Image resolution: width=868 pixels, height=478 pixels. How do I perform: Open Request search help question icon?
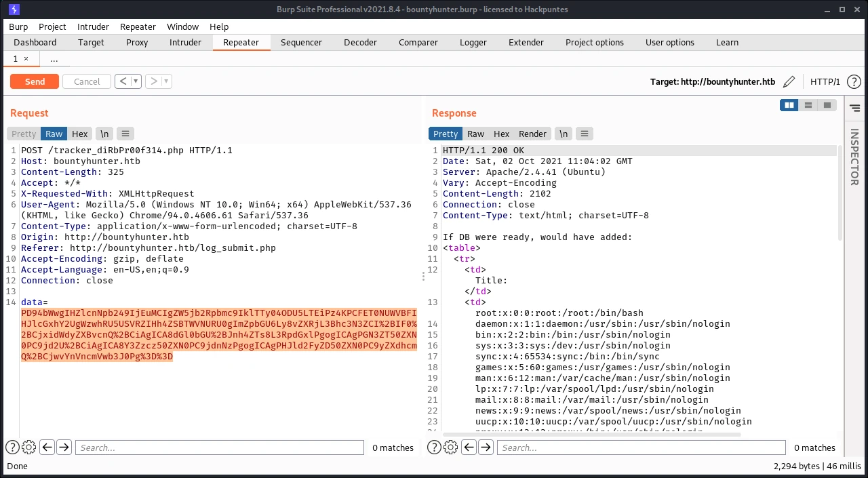tap(12, 447)
